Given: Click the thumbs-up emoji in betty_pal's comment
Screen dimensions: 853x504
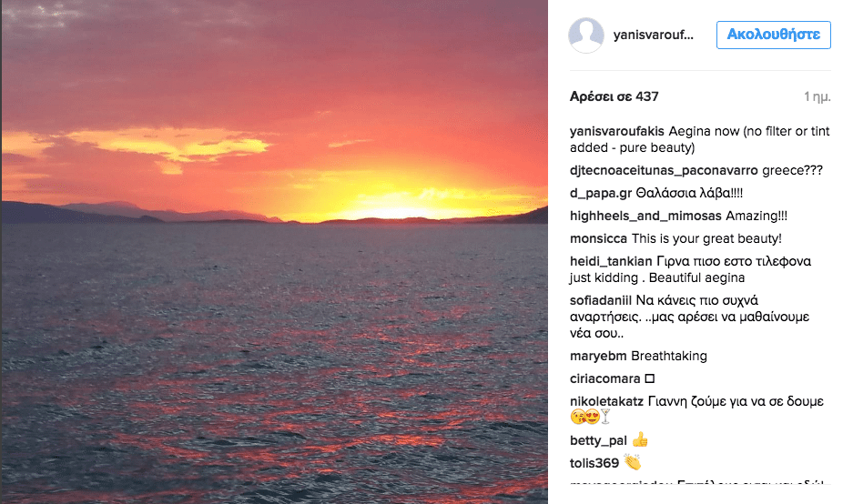Looking at the screenshot, I should tap(640, 440).
